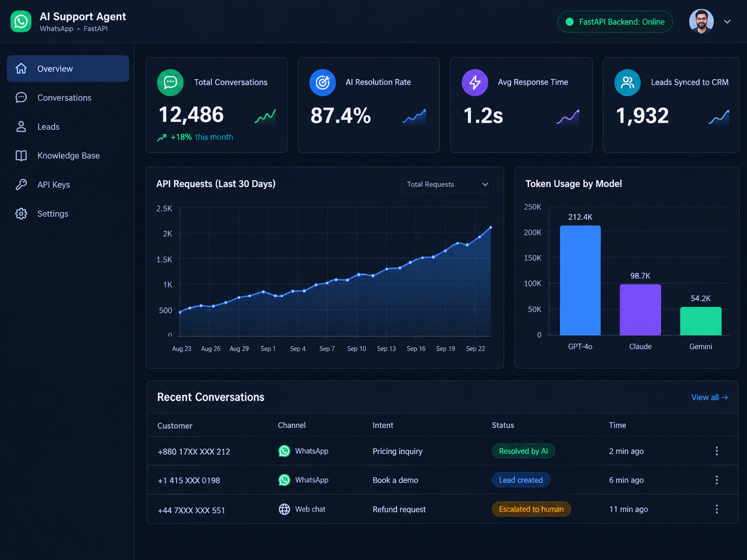Click the Leads Synced to CRM users icon
The height and width of the screenshot is (560, 747).
click(x=627, y=83)
